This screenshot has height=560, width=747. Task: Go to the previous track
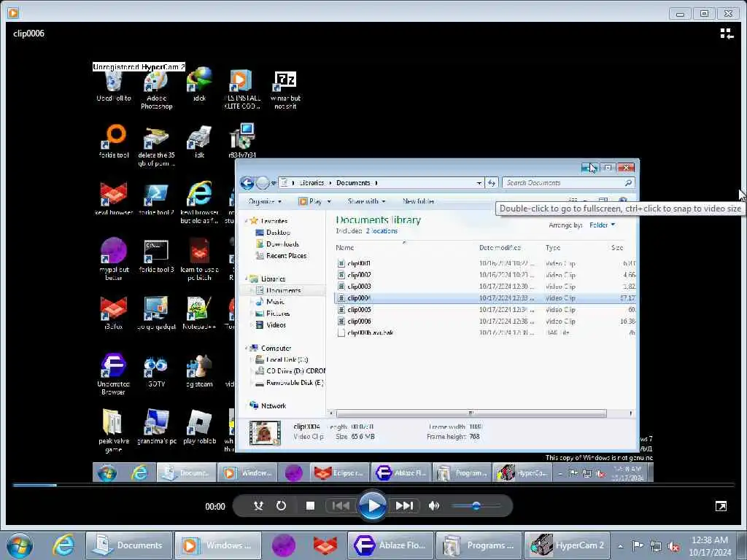(340, 506)
